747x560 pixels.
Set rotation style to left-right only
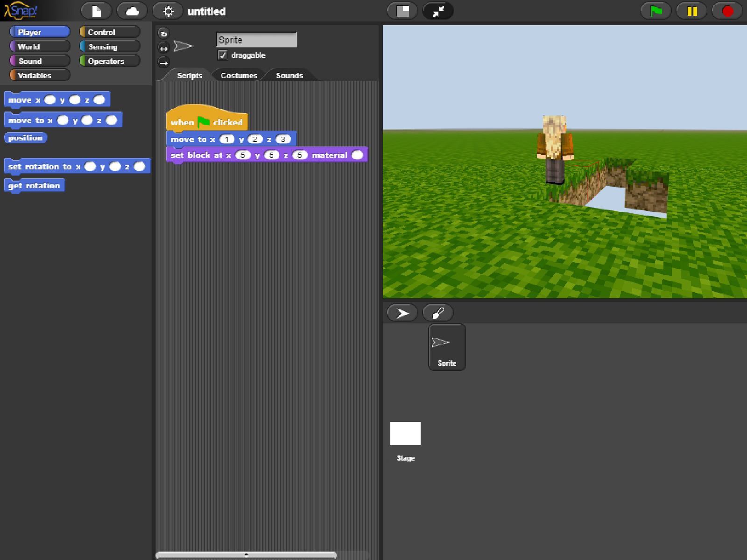point(163,48)
